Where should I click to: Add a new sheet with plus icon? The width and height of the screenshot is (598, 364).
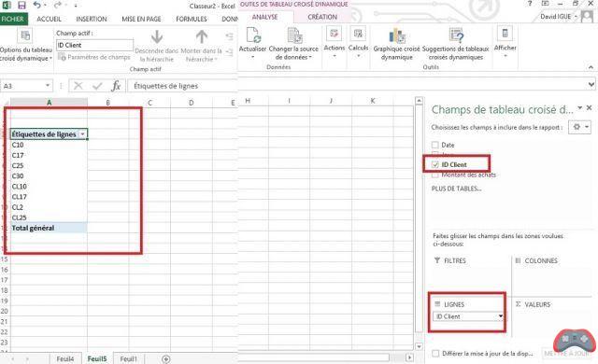166,359
